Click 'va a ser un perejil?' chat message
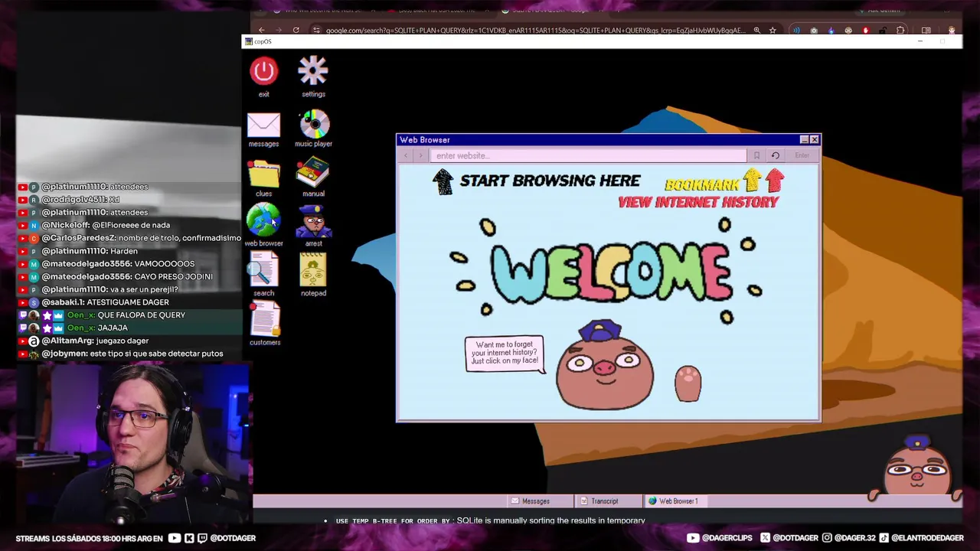Screen dimensions: 980x551 [x=144, y=289]
